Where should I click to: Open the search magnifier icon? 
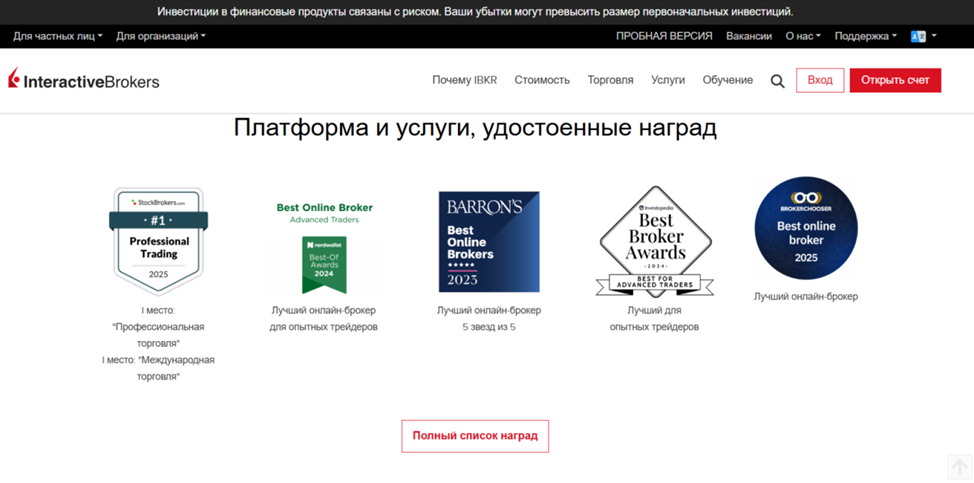777,81
